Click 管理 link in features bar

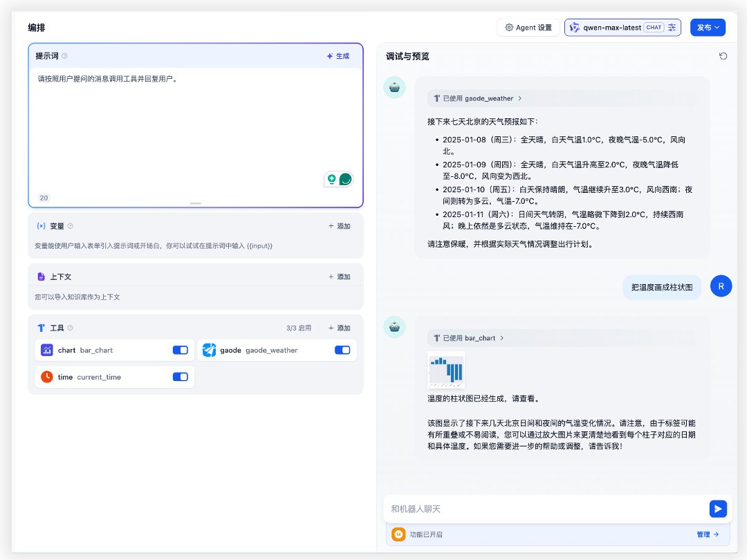coord(707,534)
